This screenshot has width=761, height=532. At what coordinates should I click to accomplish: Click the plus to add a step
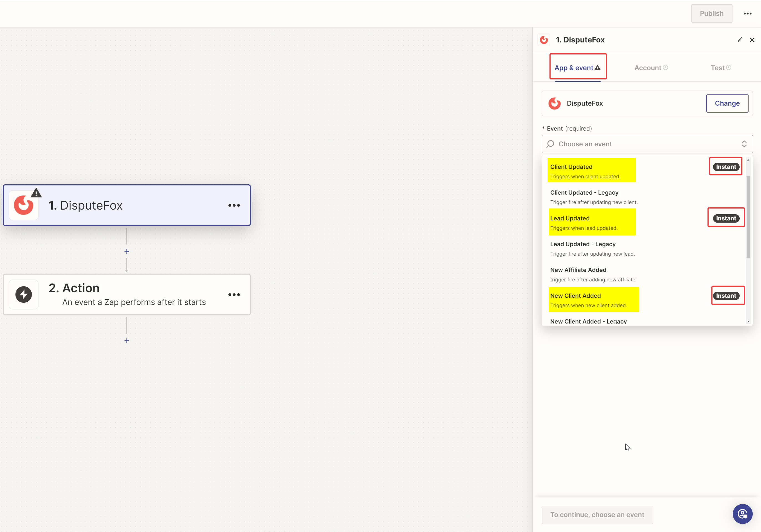click(127, 251)
